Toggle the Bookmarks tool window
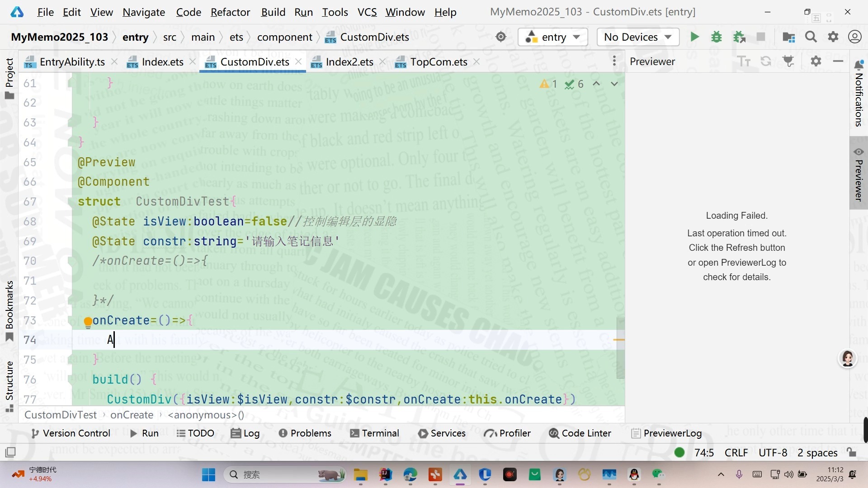Viewport: 868px width, 488px height. tap(9, 311)
